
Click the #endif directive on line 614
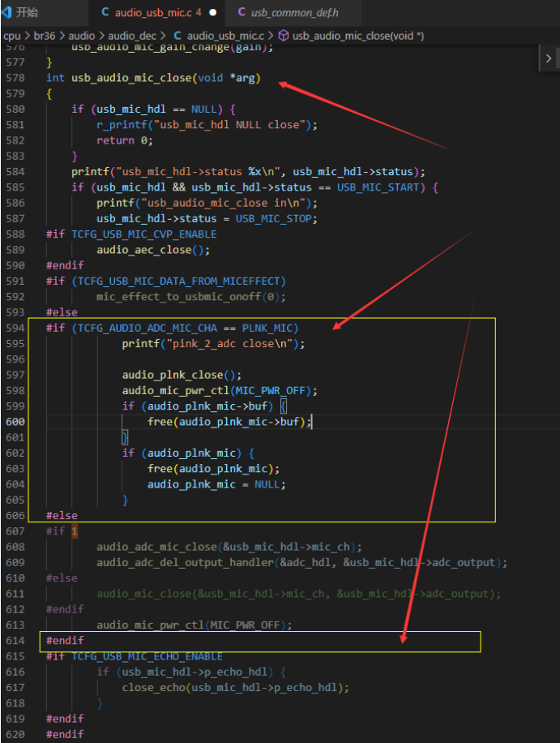[x=65, y=641]
